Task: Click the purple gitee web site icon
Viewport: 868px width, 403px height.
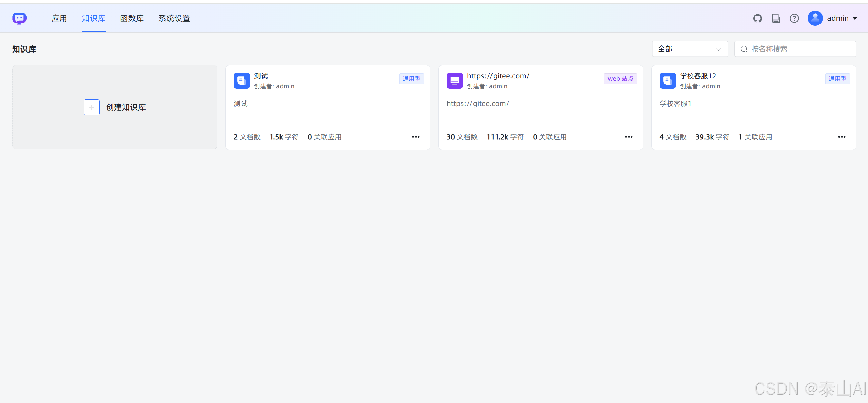Action: click(x=455, y=81)
